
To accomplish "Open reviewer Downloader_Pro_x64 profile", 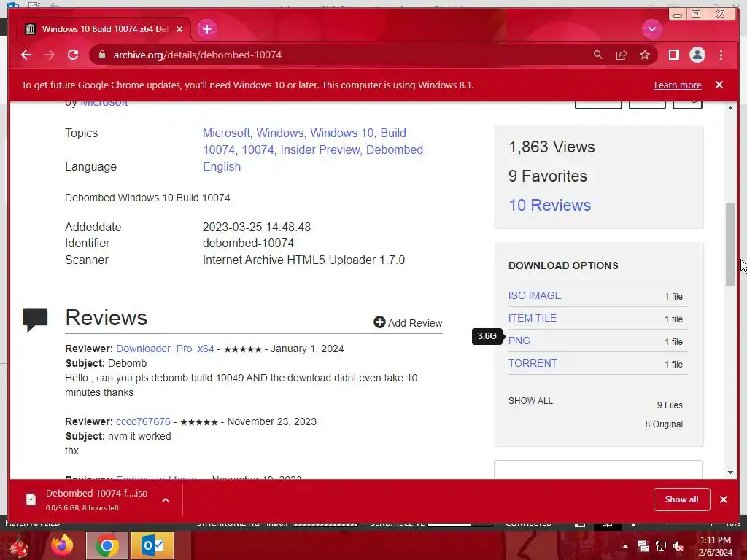I will click(x=165, y=349).
